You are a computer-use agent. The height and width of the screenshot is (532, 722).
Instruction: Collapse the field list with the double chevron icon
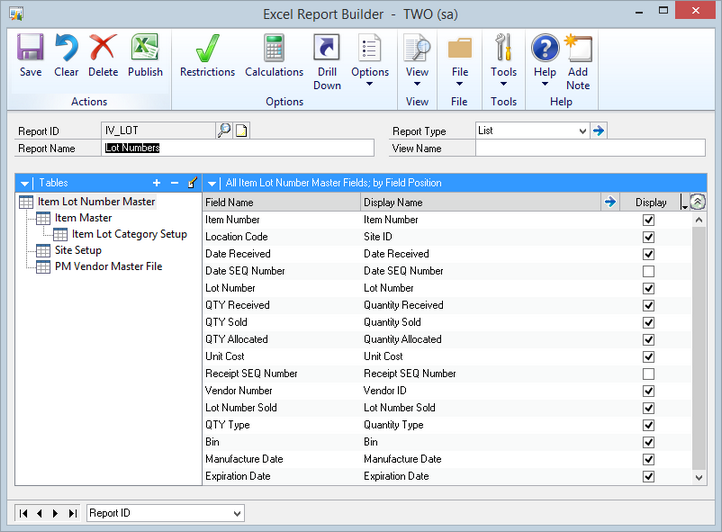[x=698, y=201]
